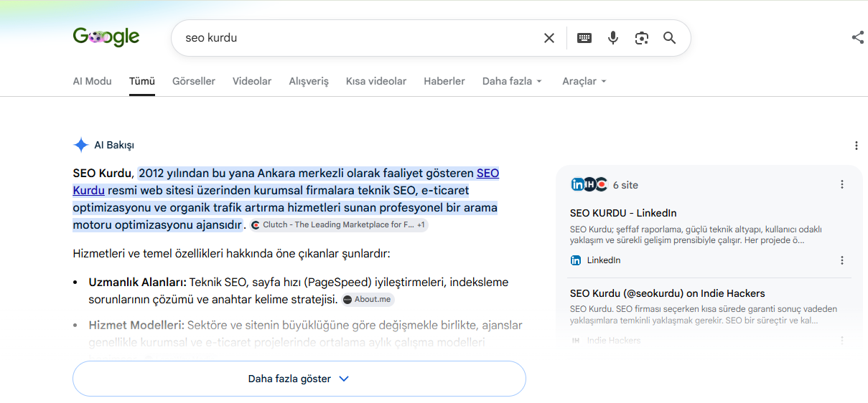Click the stacked source favicons beside "6 site"

[589, 184]
